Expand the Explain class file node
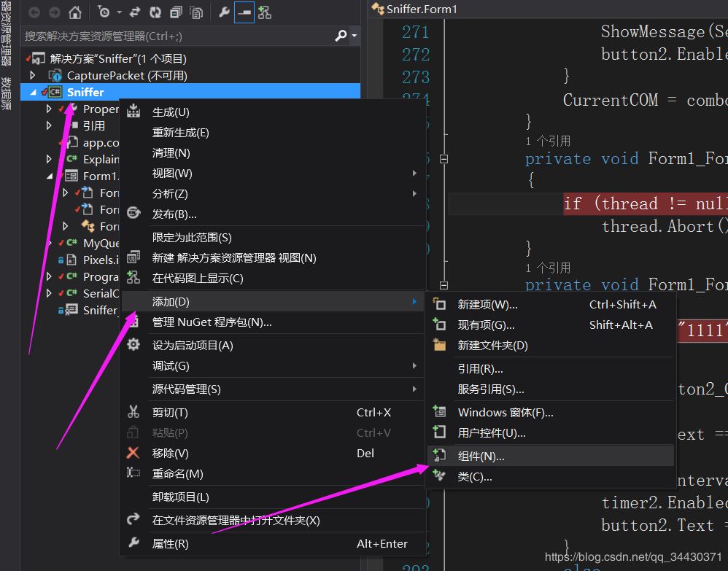728x571 pixels. coord(49,159)
